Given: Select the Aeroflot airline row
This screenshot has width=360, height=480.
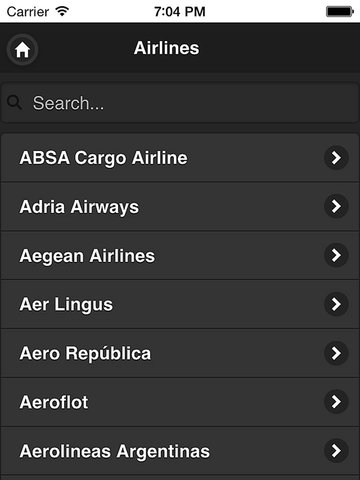Looking at the screenshot, I should click(180, 402).
